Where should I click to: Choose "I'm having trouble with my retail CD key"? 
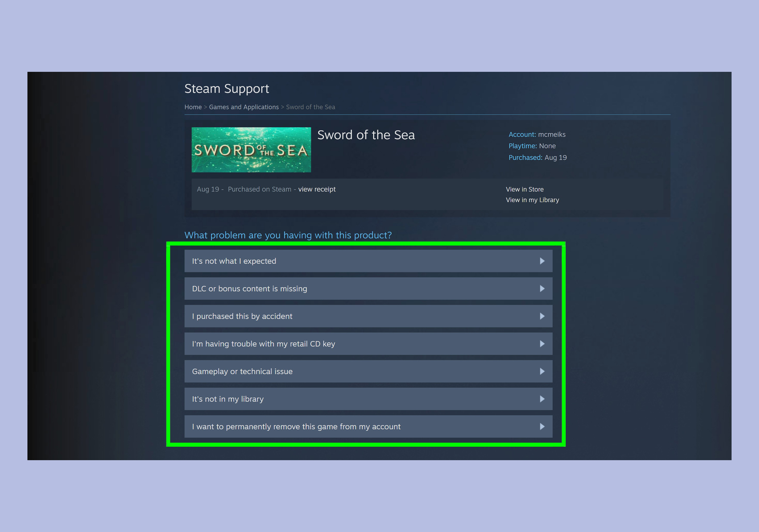click(x=264, y=344)
